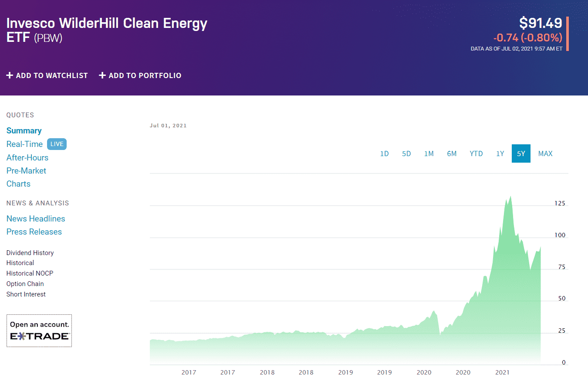Image resolution: width=588 pixels, height=385 pixels.
Task: Switch chart to 5D range
Action: (406, 153)
